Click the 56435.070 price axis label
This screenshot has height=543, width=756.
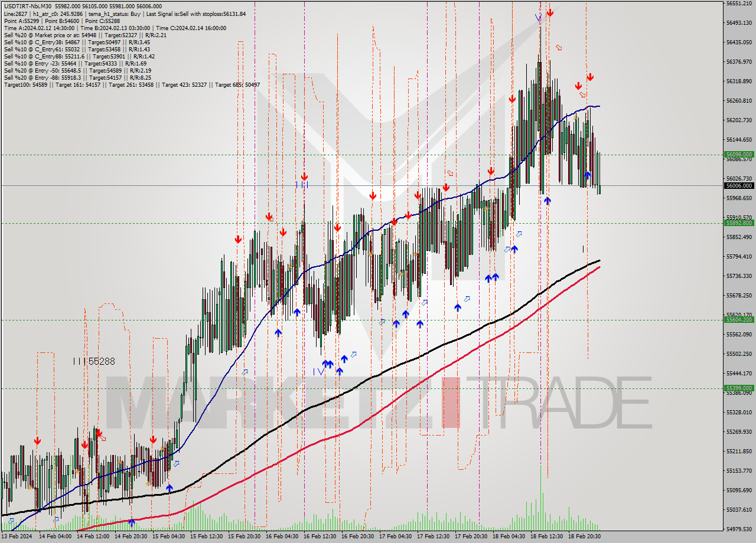tap(739, 42)
